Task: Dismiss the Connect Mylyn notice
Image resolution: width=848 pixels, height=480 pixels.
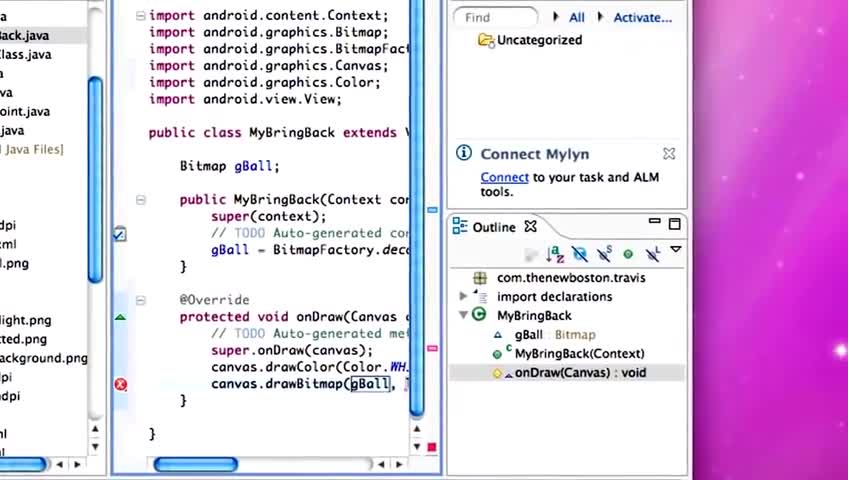Action: coord(669,154)
